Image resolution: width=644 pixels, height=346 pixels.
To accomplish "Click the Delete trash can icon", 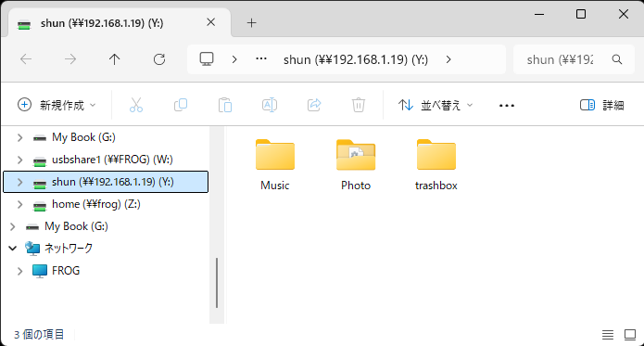I will pyautogui.click(x=359, y=105).
